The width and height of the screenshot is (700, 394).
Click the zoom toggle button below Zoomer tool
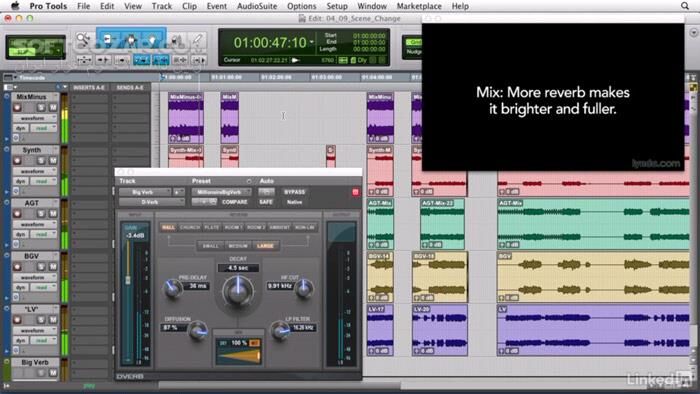84,60
